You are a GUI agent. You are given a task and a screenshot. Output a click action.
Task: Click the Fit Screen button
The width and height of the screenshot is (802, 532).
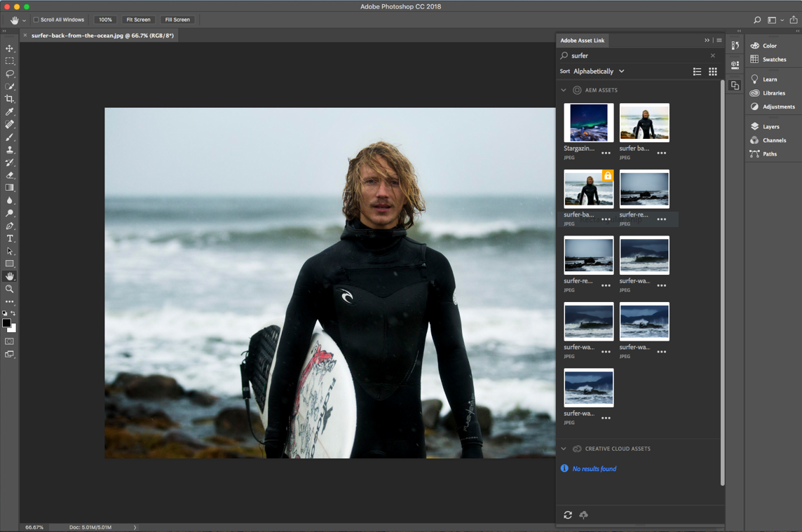[138, 20]
